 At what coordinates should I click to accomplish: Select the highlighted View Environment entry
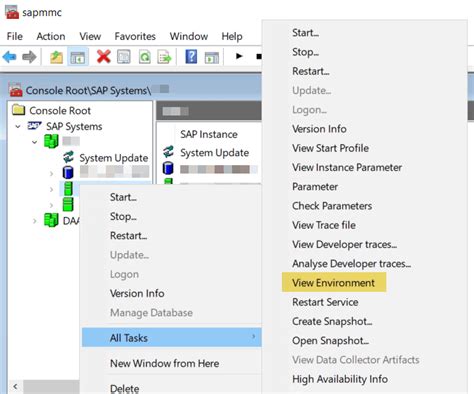[334, 282]
